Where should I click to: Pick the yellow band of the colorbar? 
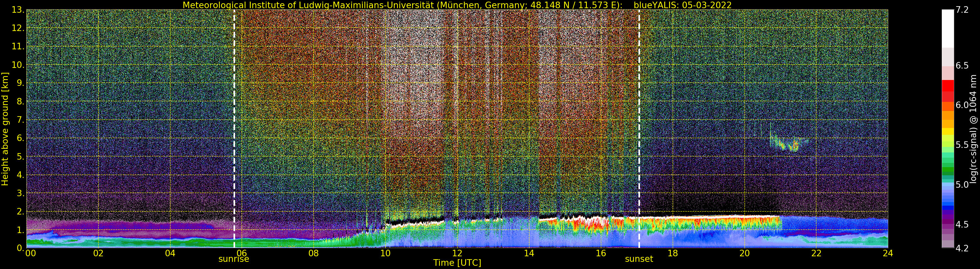(x=948, y=132)
